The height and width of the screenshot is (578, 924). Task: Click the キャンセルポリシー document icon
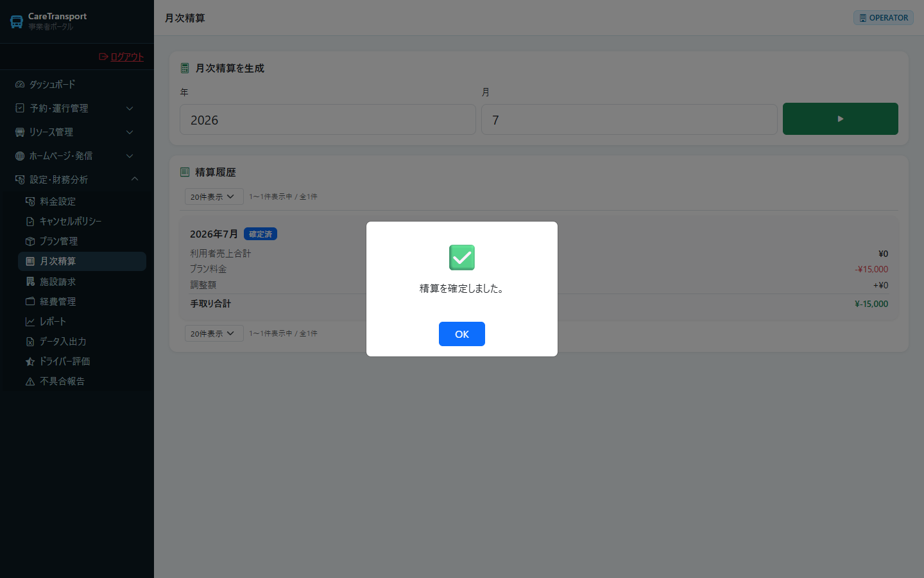click(30, 221)
